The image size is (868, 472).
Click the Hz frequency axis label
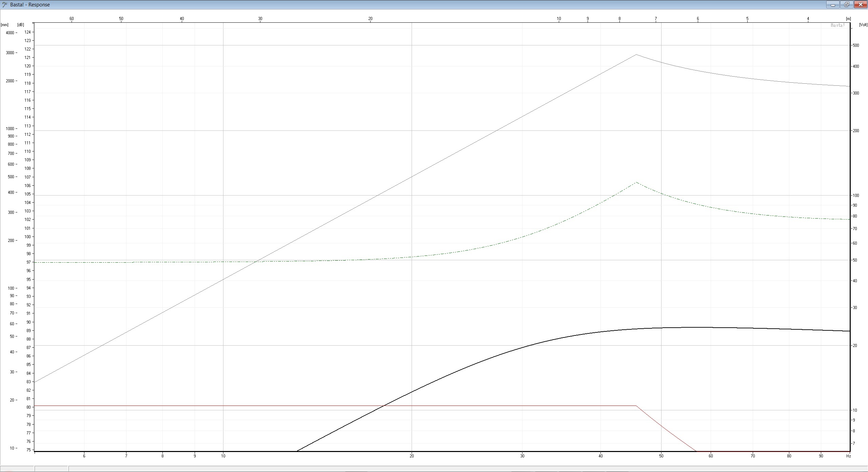click(848, 456)
